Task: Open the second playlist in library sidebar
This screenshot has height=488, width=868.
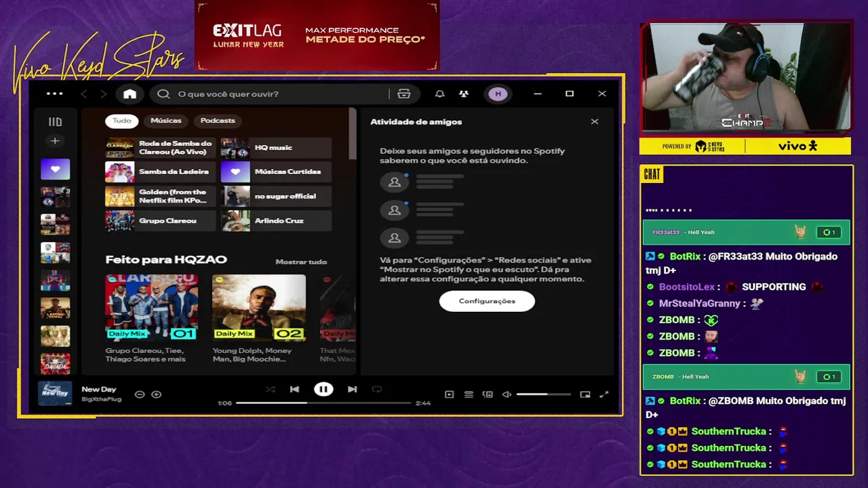Action: pos(55,197)
